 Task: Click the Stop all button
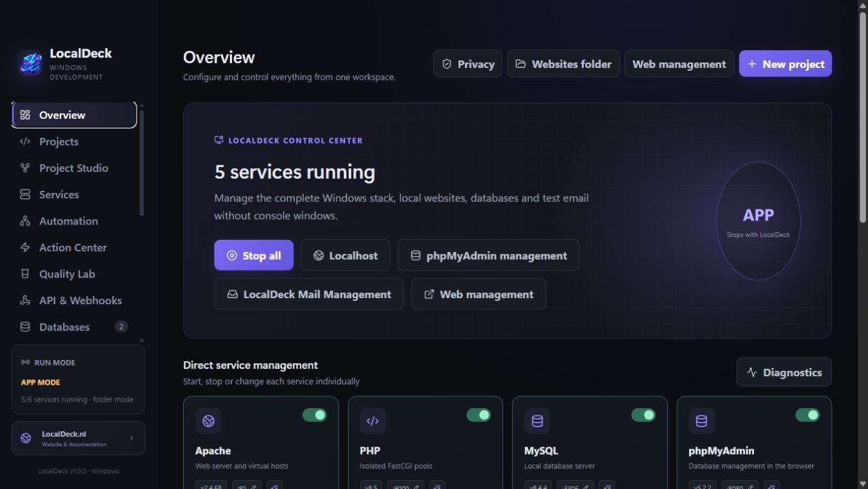[254, 255]
